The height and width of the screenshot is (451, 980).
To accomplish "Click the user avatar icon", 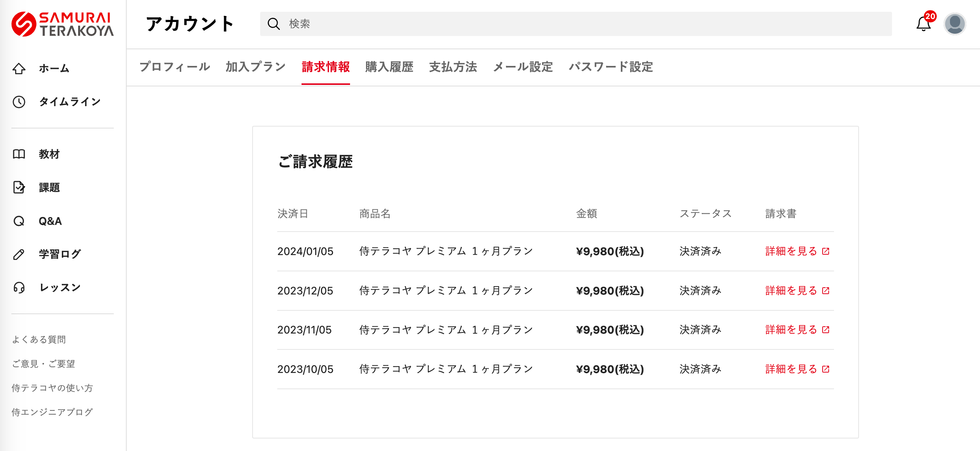I will coord(954,24).
